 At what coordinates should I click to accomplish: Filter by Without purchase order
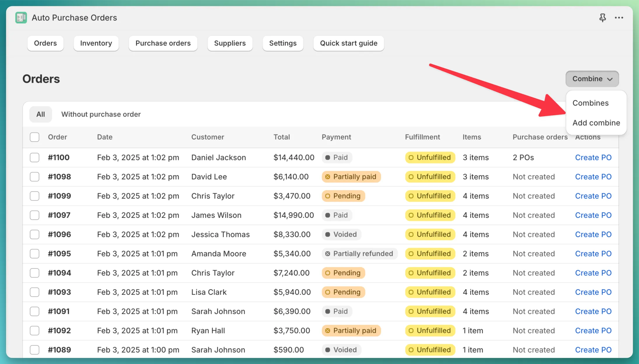pyautogui.click(x=101, y=114)
